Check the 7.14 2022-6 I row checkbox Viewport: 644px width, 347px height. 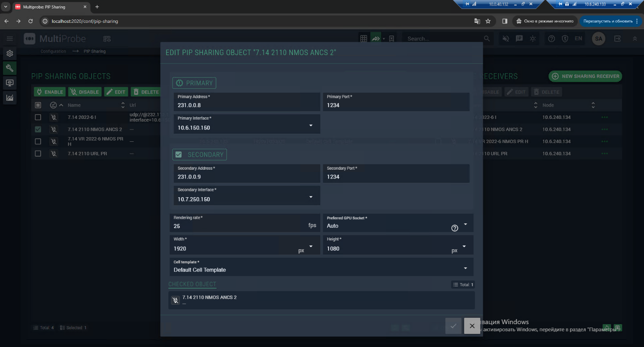pyautogui.click(x=38, y=117)
